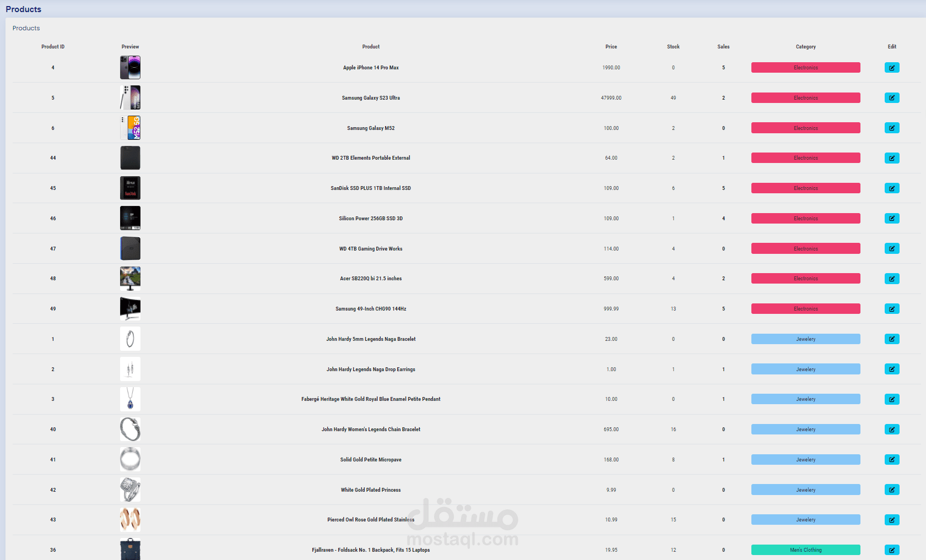Click the stock value 16
Image resolution: width=926 pixels, height=560 pixels.
[673, 429]
